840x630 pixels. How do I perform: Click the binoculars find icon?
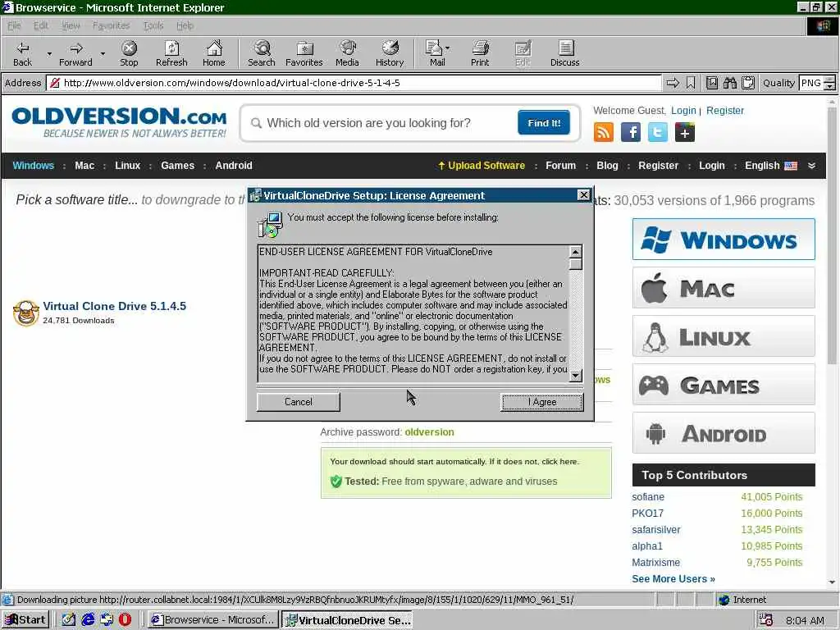coord(729,83)
